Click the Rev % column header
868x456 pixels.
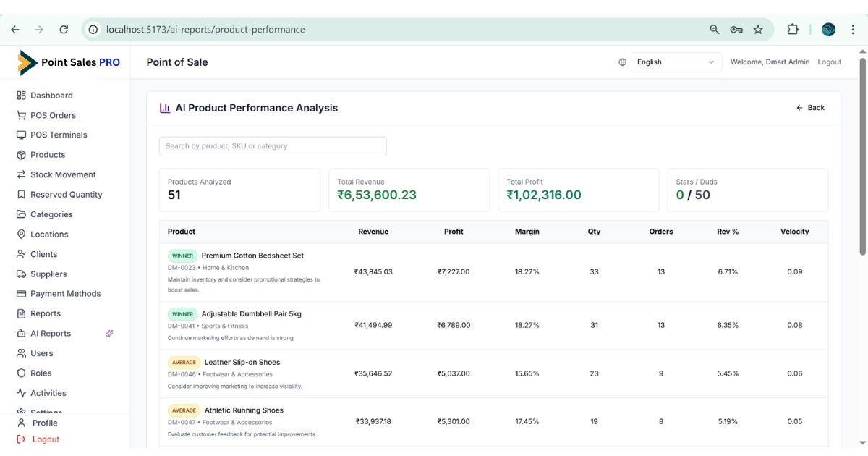point(728,232)
